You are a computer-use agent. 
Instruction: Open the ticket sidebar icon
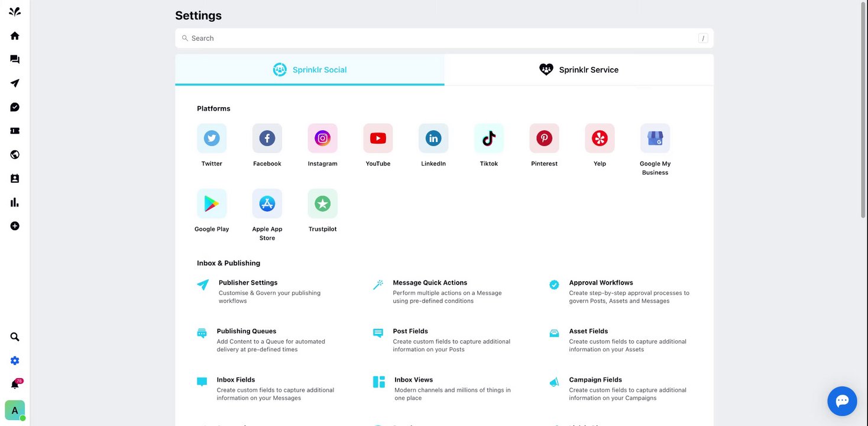15,131
